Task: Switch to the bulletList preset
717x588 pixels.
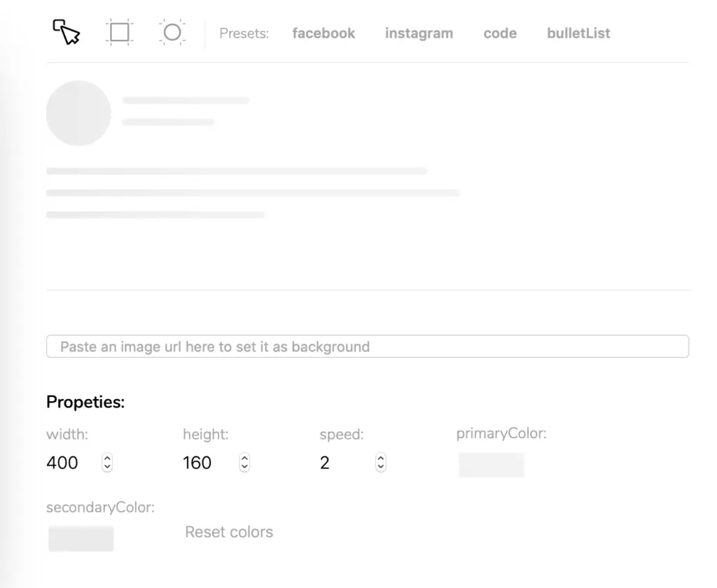Action: [x=578, y=33]
